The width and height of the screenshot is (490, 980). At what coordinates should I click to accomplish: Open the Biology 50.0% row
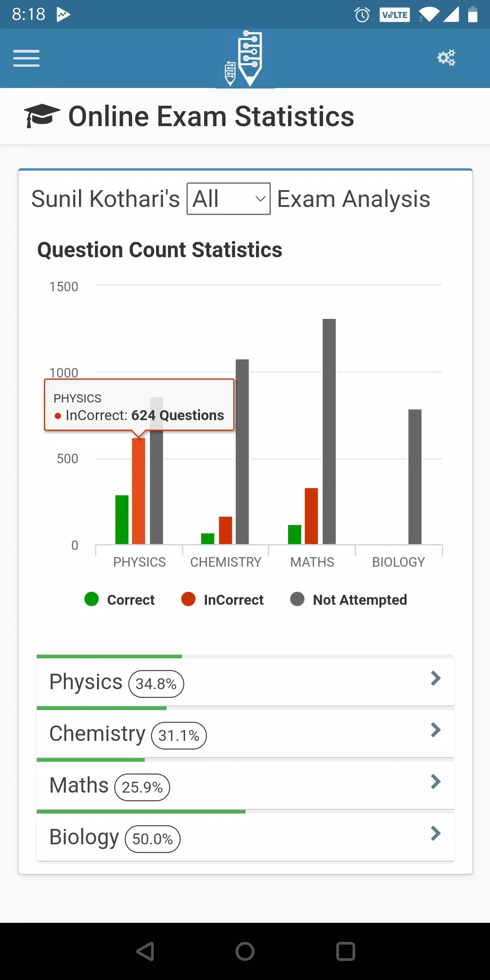click(245, 837)
